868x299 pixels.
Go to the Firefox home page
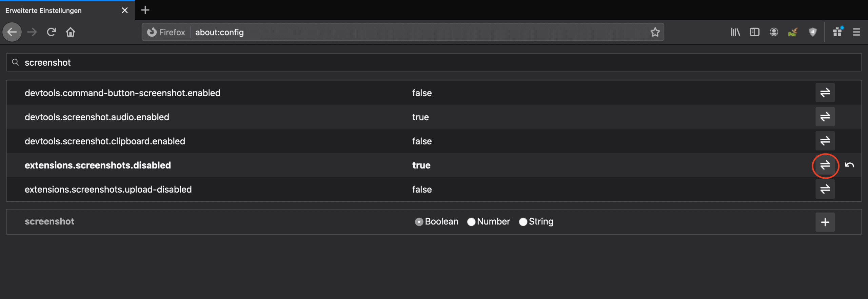pyautogui.click(x=71, y=32)
